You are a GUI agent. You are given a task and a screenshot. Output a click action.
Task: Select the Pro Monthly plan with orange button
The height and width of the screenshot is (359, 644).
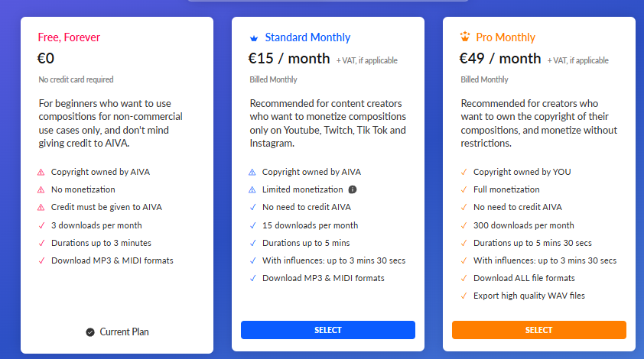click(x=539, y=330)
